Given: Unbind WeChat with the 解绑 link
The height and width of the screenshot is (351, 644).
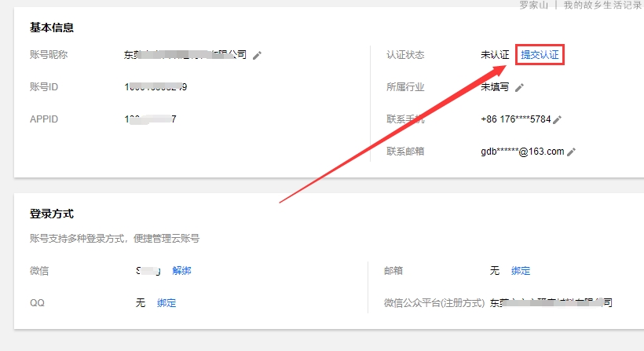Looking at the screenshot, I should pyautogui.click(x=181, y=271).
